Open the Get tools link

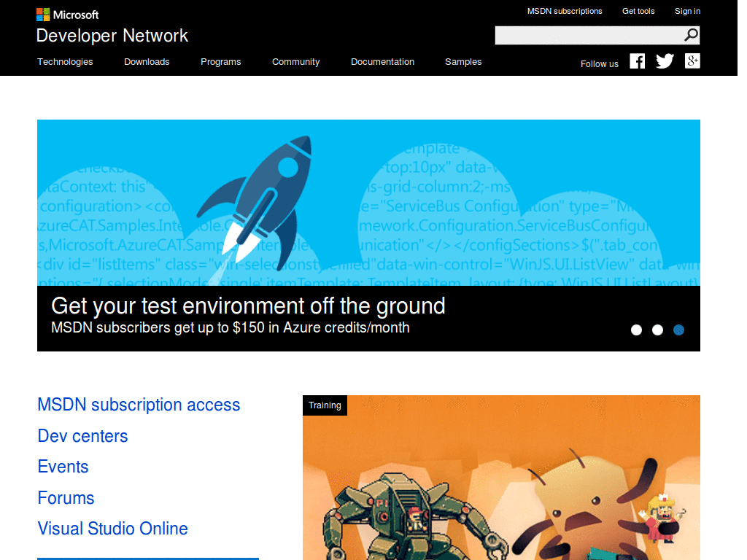(x=638, y=11)
